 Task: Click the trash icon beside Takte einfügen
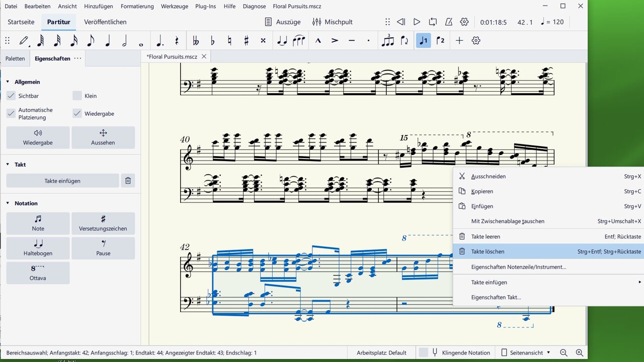(x=128, y=181)
